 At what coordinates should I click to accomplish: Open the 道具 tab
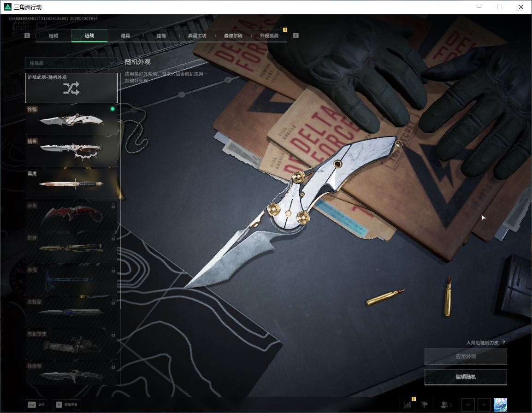tap(125, 35)
